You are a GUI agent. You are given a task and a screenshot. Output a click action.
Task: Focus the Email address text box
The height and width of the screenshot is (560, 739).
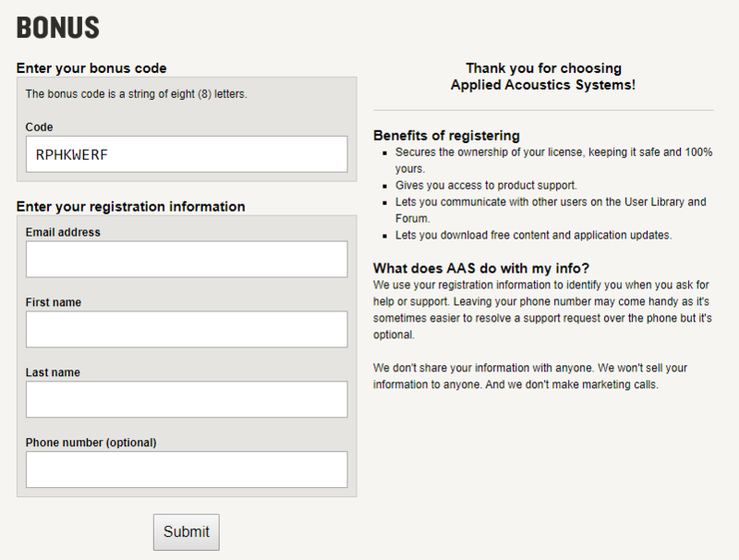point(187,260)
